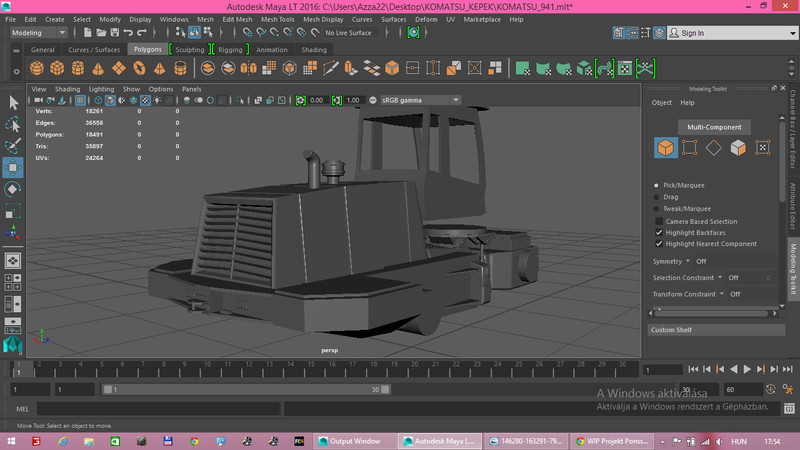
Task: Open viewport Shading menu
Action: [x=67, y=89]
